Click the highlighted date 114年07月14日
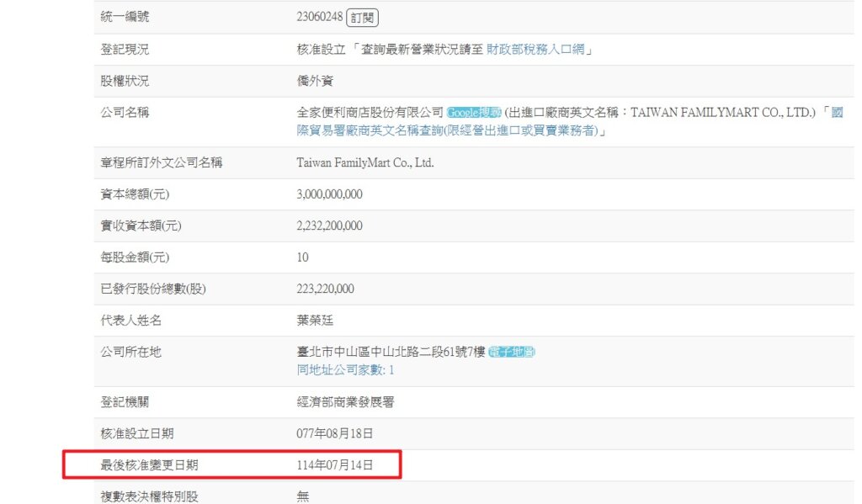The image size is (862, 504). pyautogui.click(x=334, y=464)
